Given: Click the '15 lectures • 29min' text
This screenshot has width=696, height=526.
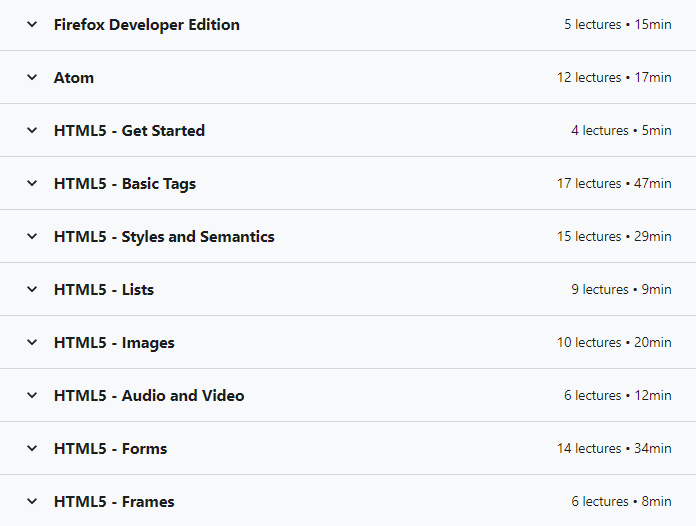Looking at the screenshot, I should pos(614,236).
